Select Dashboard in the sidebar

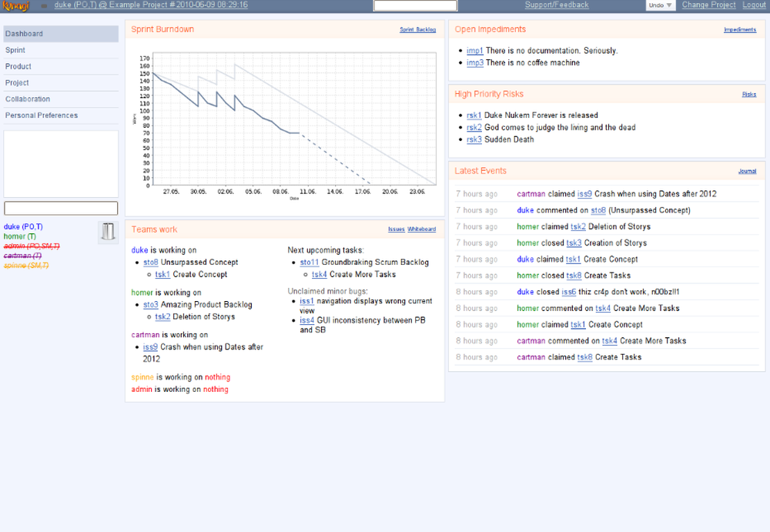(24, 33)
